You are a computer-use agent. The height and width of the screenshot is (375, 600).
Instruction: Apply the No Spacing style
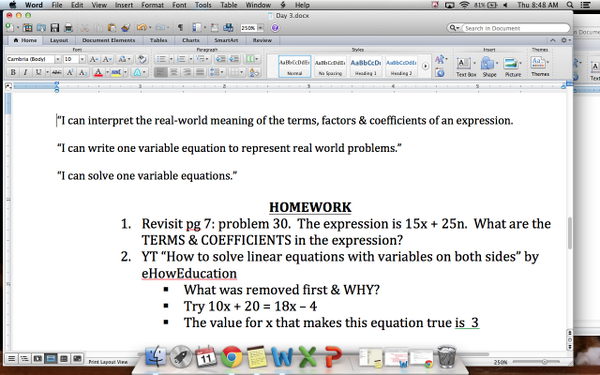330,66
